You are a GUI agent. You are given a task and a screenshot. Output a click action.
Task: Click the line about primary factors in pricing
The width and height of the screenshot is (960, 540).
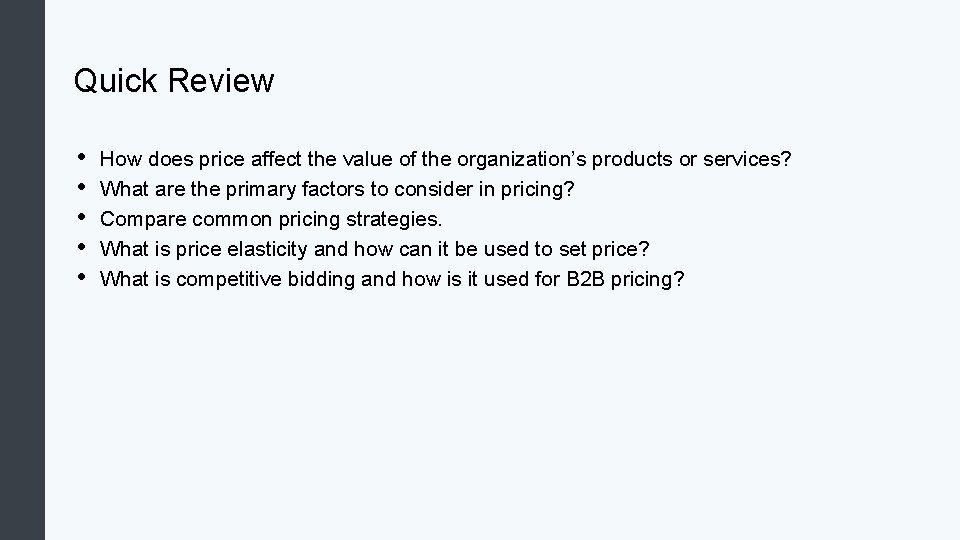(x=337, y=189)
